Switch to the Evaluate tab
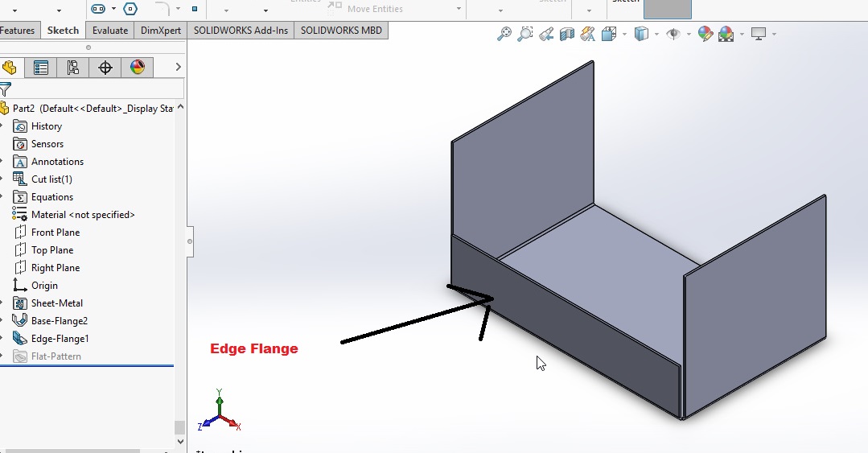 pos(110,31)
